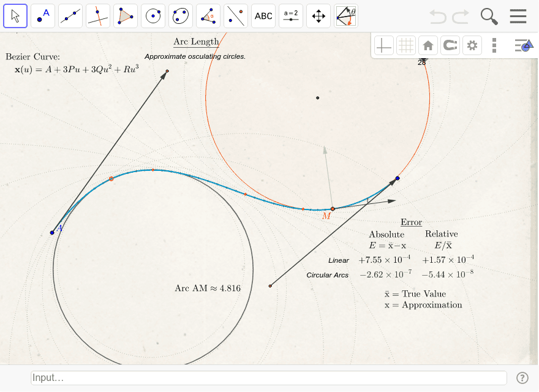Click the '−2.62 × 10⁻⁷' value
This screenshot has width=539, height=392.
pos(385,274)
